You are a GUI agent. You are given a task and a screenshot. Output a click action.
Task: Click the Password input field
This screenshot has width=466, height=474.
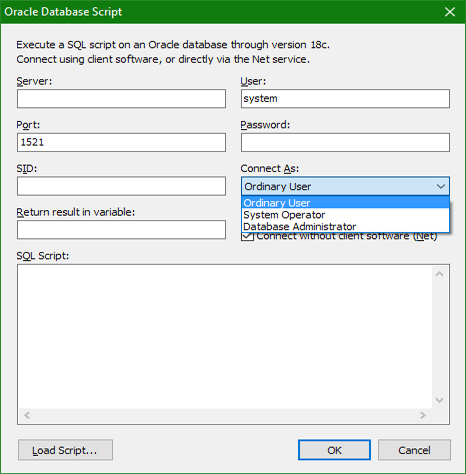(345, 142)
